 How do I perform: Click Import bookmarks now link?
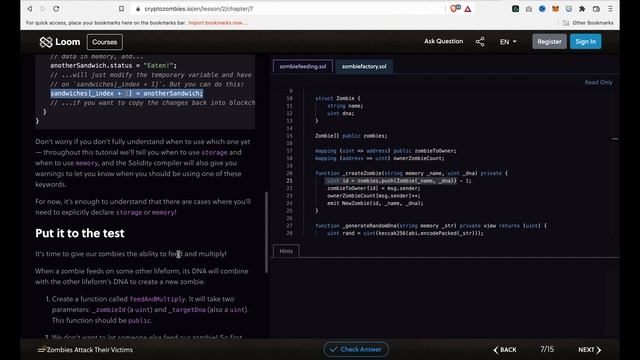pos(218,23)
